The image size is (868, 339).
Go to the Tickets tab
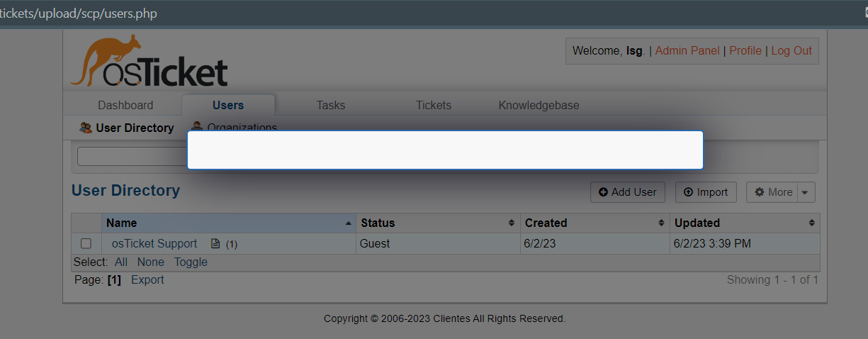pos(434,105)
